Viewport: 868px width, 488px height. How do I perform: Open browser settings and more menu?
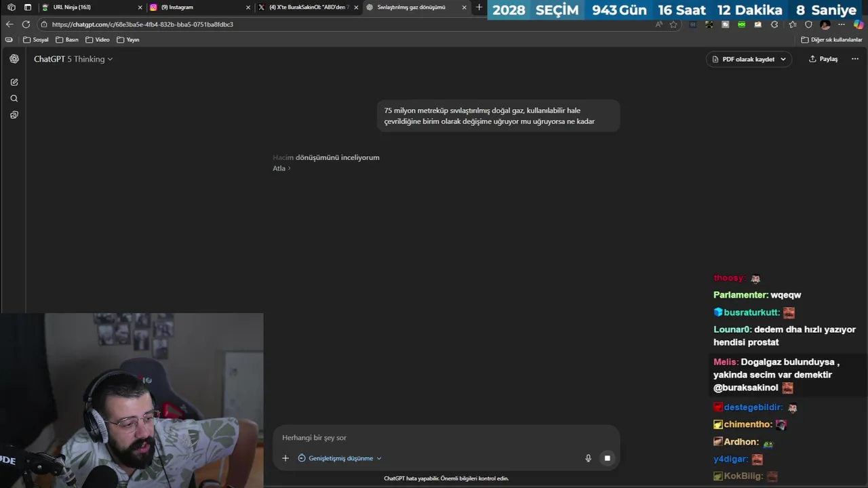click(x=842, y=24)
